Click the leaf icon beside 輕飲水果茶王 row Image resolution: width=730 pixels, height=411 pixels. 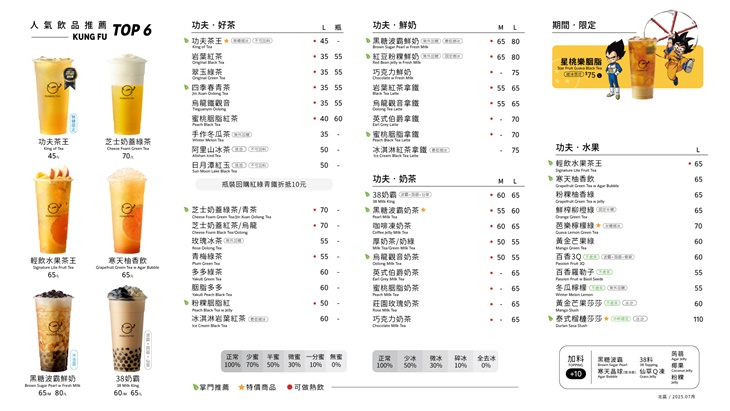pos(551,163)
